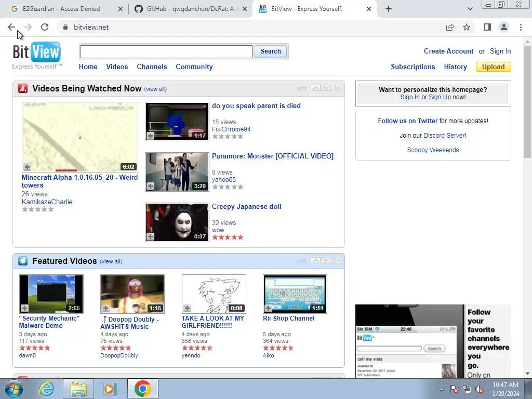Open the browser side panel icon

(487, 27)
